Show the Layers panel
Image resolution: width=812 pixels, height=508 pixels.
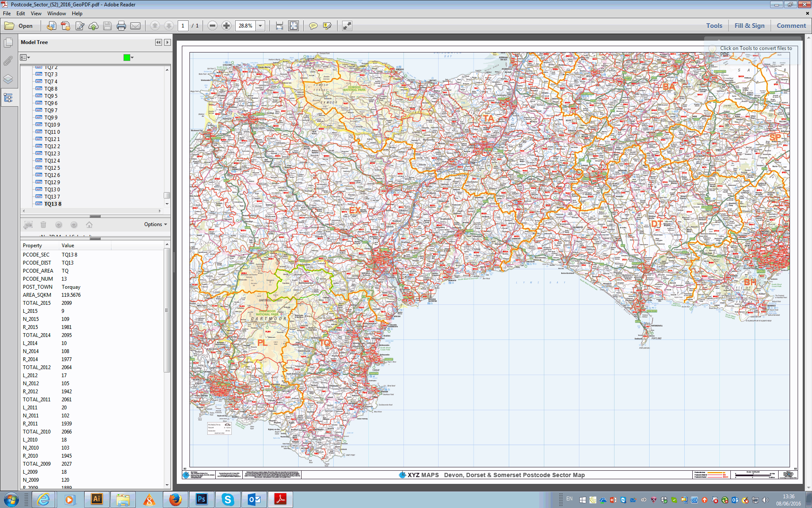(x=8, y=79)
